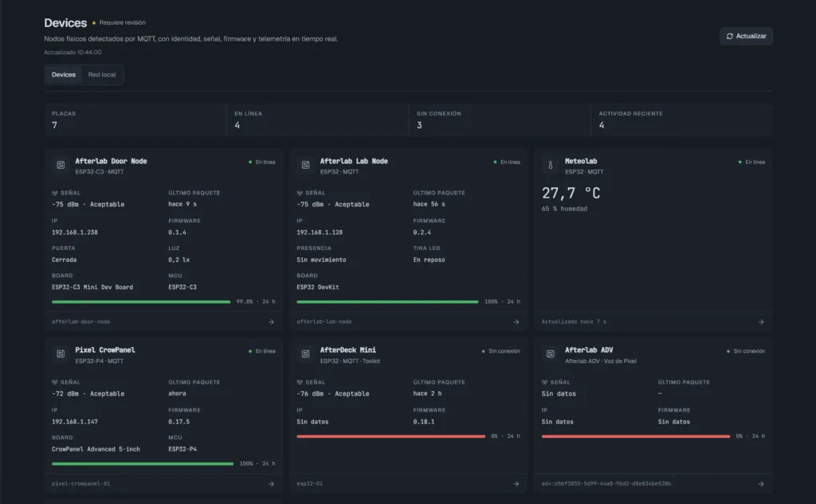Click firmware value 0.2.4
The width and height of the screenshot is (816, 504).
point(422,232)
